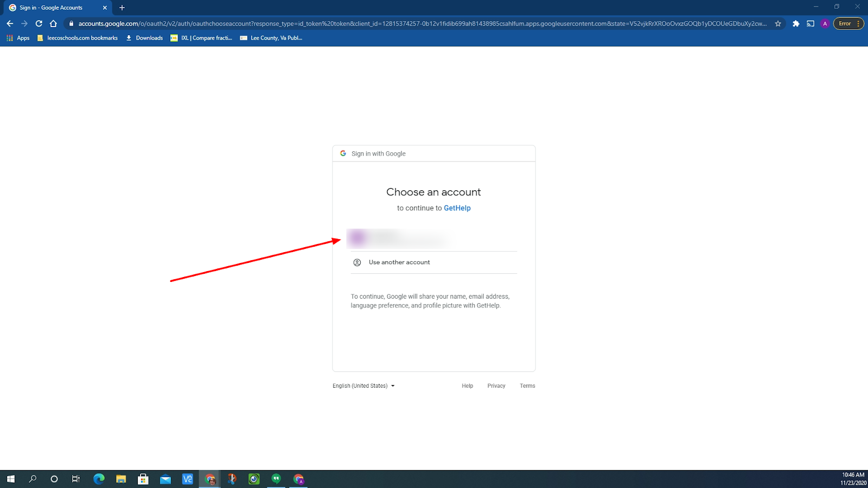Image resolution: width=868 pixels, height=488 pixels.
Task: Open the Help link
Action: pos(467,386)
